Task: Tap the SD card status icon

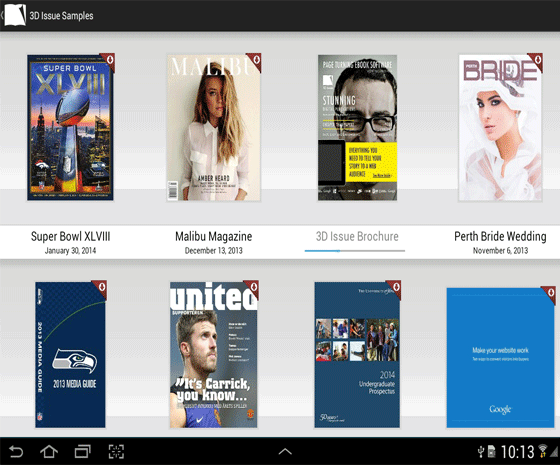Action: pyautogui.click(x=491, y=452)
